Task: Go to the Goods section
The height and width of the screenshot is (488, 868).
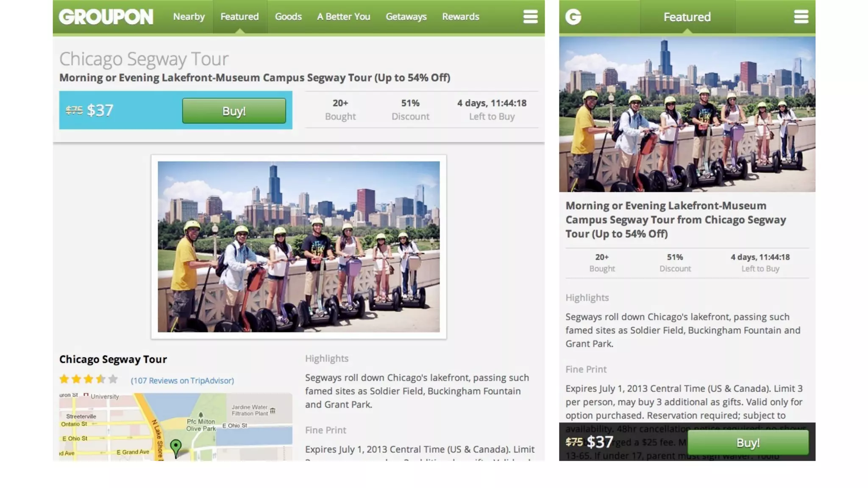Action: [x=288, y=17]
